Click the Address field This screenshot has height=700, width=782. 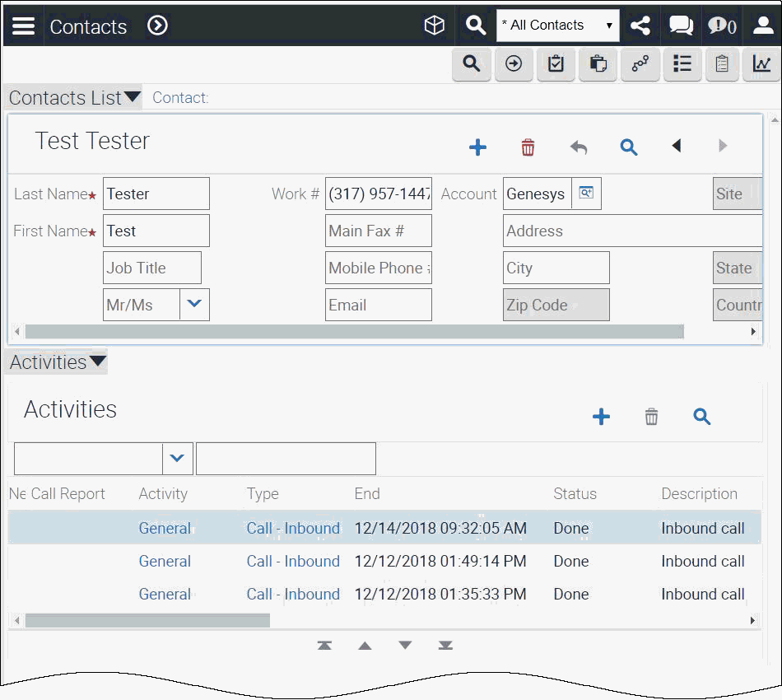[632, 231]
